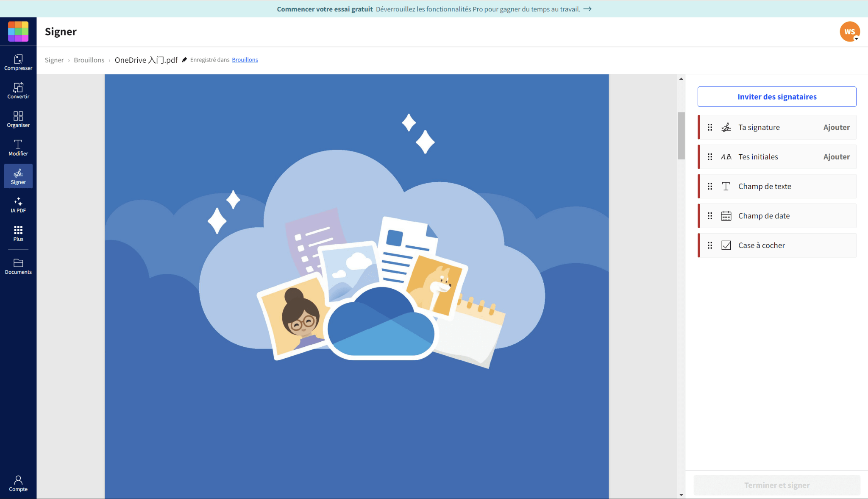Click Ajouter next to Tes initiales
This screenshot has width=868, height=499.
836,157
